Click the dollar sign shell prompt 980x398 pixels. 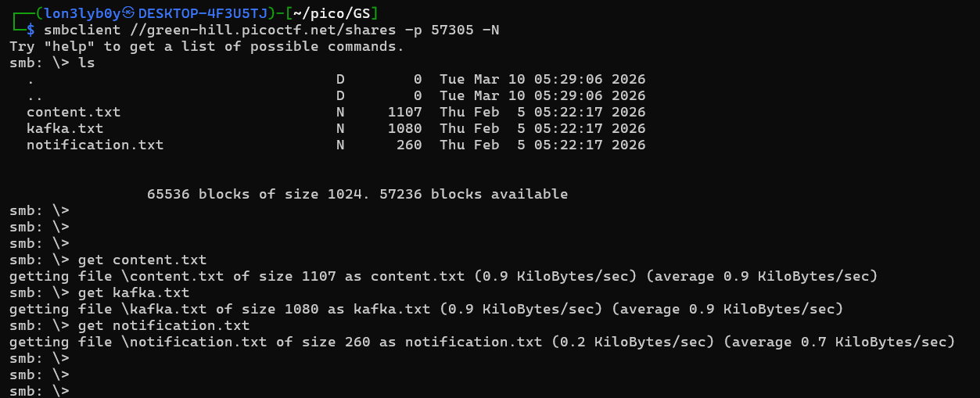[x=31, y=30]
